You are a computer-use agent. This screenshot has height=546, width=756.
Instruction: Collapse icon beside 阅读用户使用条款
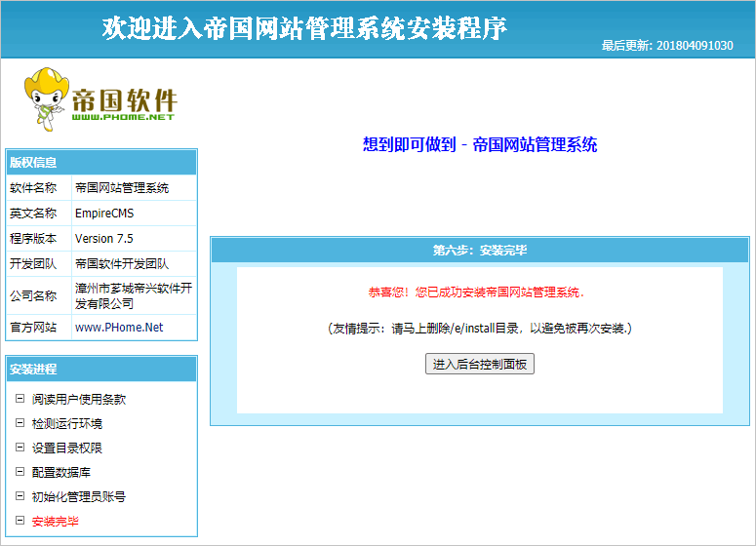pos(20,399)
